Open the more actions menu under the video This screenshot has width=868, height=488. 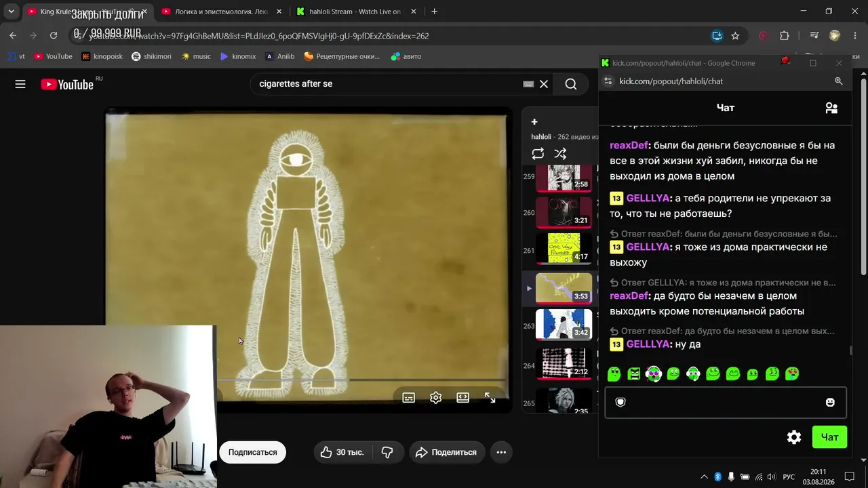(x=501, y=452)
